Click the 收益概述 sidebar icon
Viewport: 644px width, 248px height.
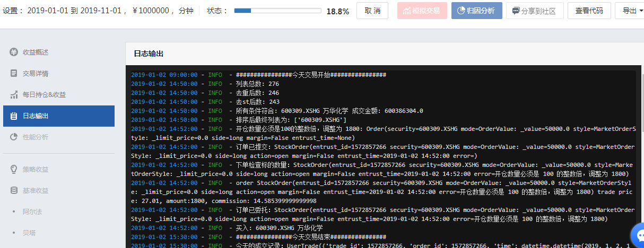pyautogui.click(x=14, y=52)
